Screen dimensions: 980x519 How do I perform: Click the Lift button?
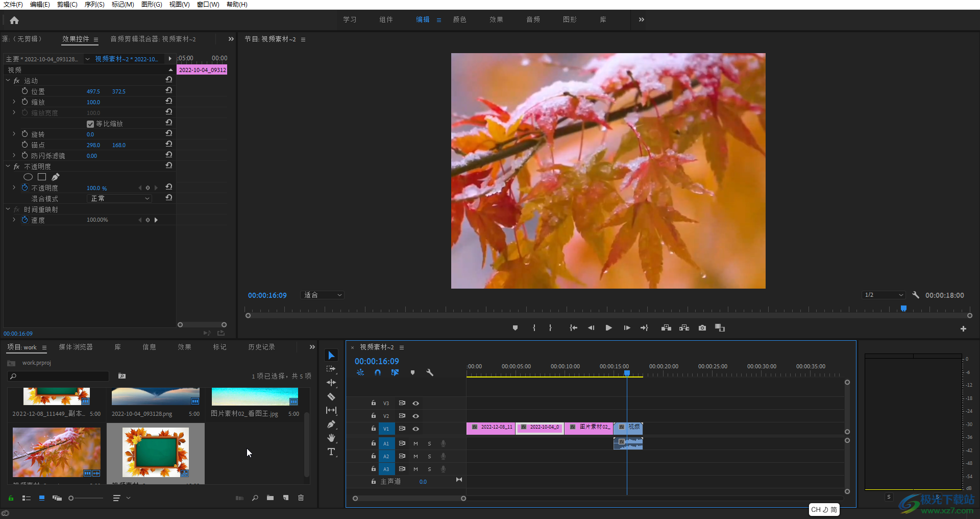tap(666, 328)
